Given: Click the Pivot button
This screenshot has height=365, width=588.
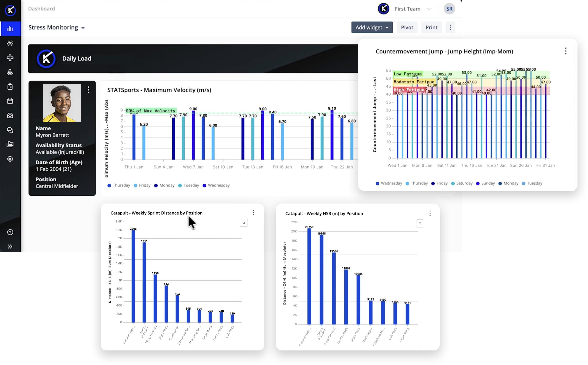Looking at the screenshot, I should point(407,27).
